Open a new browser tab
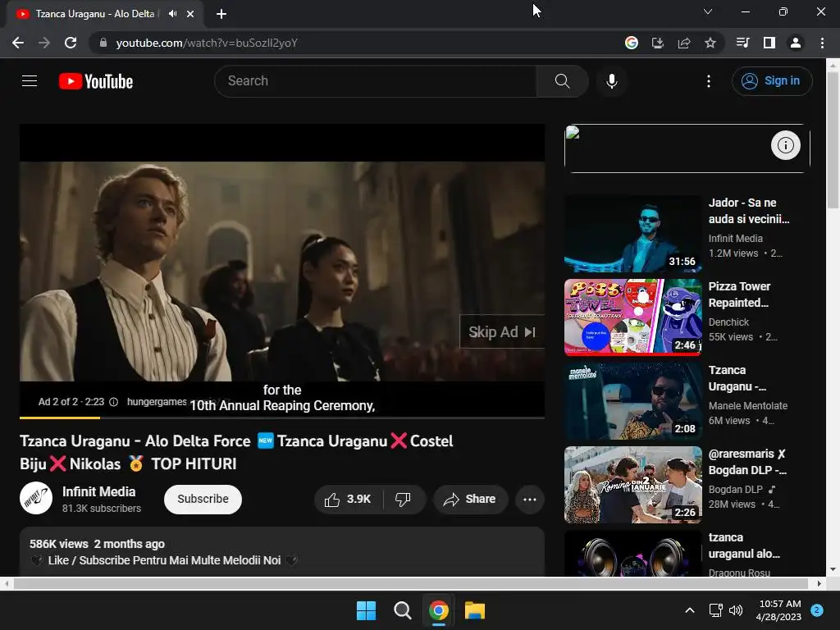Image resolution: width=840 pixels, height=630 pixels. tap(221, 14)
